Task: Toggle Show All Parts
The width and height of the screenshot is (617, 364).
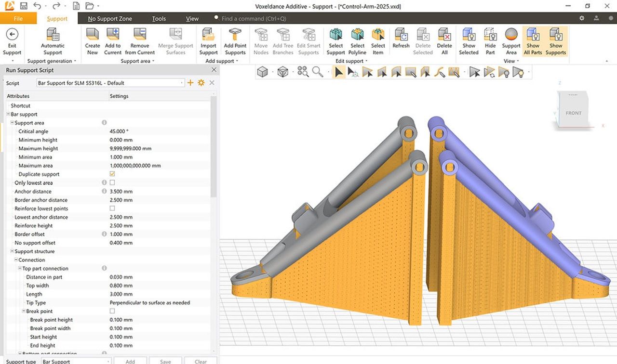Action: (533, 42)
